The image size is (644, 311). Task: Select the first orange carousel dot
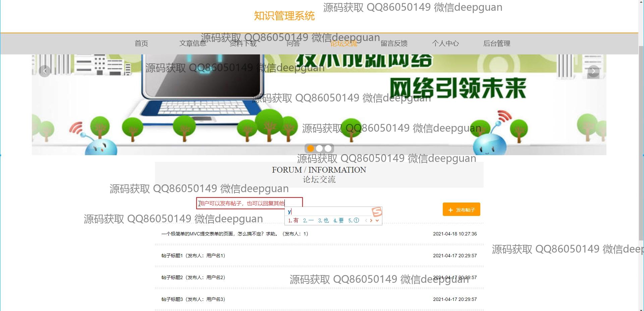point(311,148)
